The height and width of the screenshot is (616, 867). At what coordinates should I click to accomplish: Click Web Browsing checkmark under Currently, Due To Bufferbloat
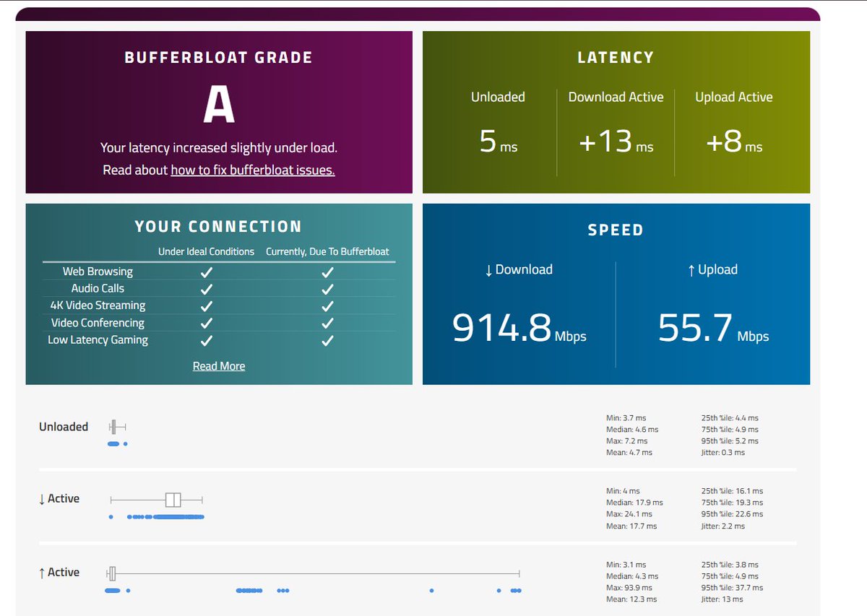coord(327,272)
